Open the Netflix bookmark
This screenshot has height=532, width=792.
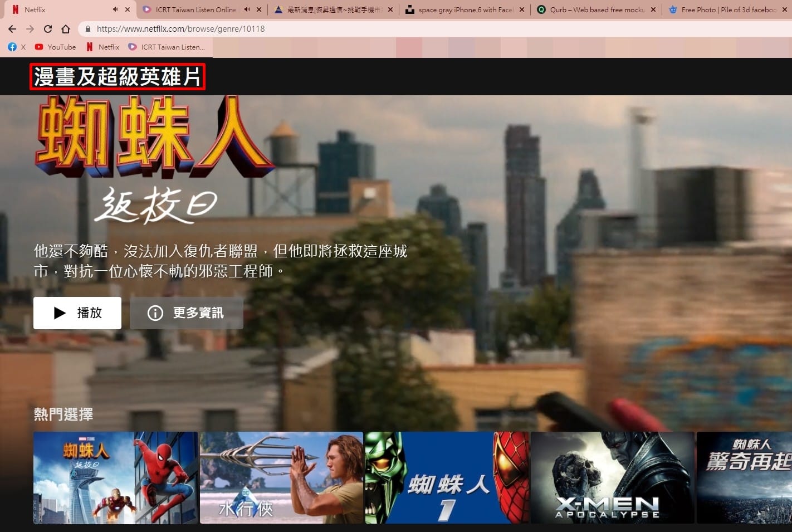[x=102, y=47]
